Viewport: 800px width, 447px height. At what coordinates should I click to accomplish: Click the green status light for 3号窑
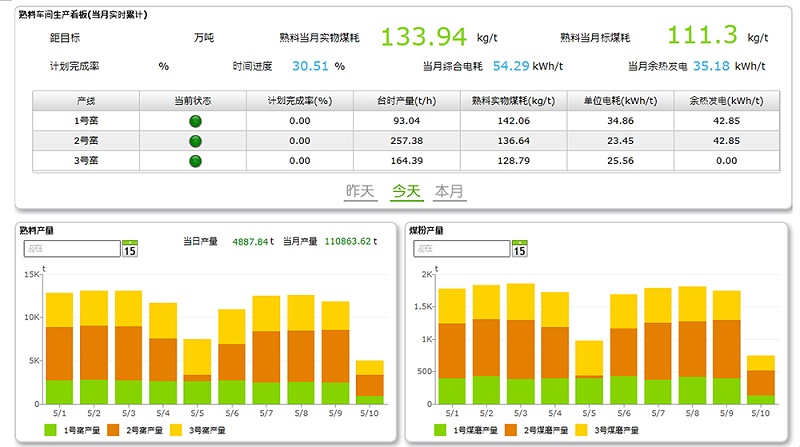(x=195, y=161)
